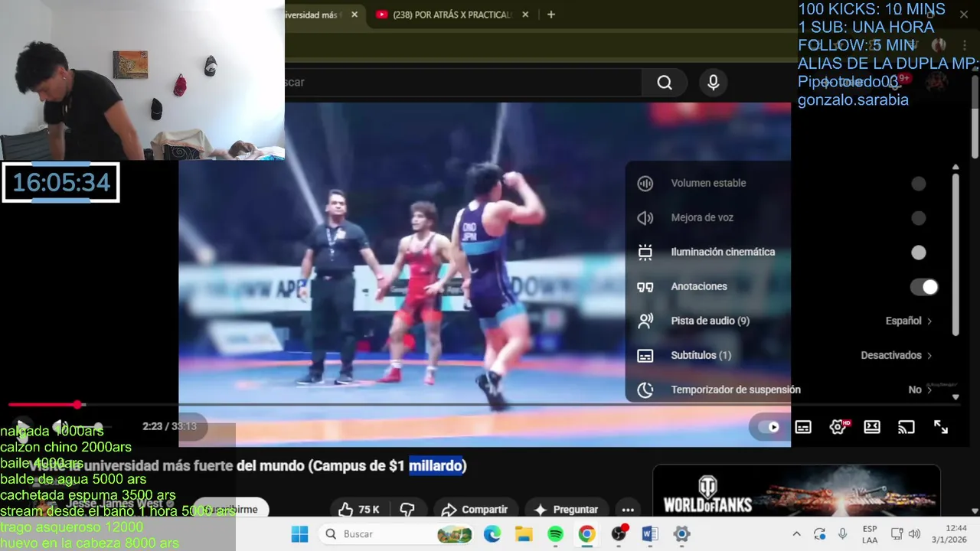The width and height of the screenshot is (980, 551).
Task: Click the cinematic lighting screen icon
Action: click(x=645, y=252)
